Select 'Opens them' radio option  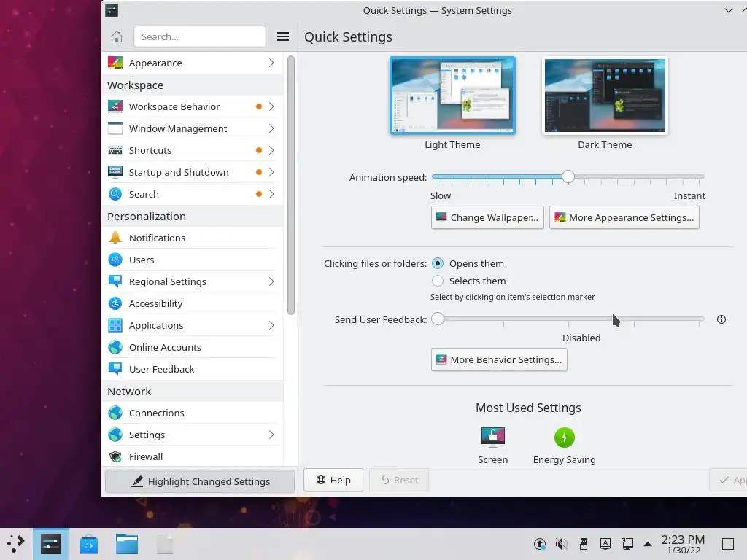click(438, 263)
